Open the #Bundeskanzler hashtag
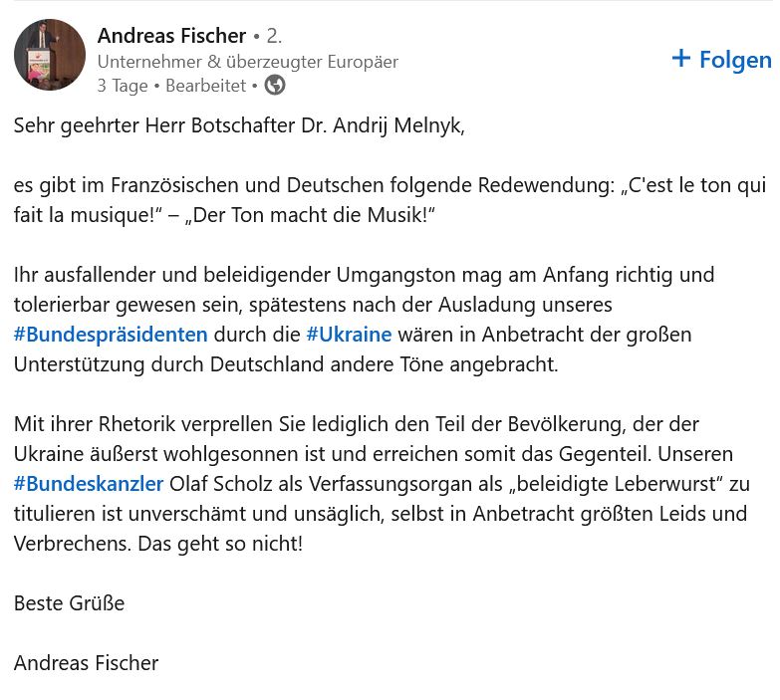The width and height of the screenshot is (780, 700). coord(89,484)
